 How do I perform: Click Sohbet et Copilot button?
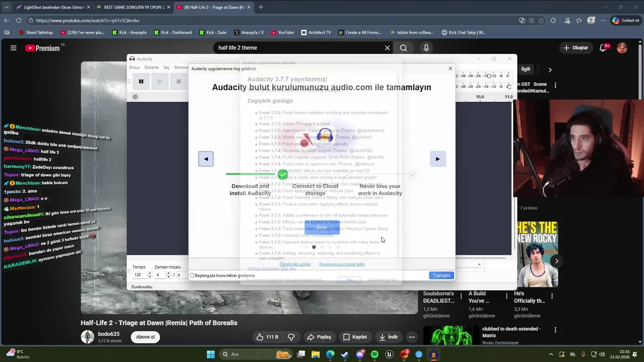(625, 21)
